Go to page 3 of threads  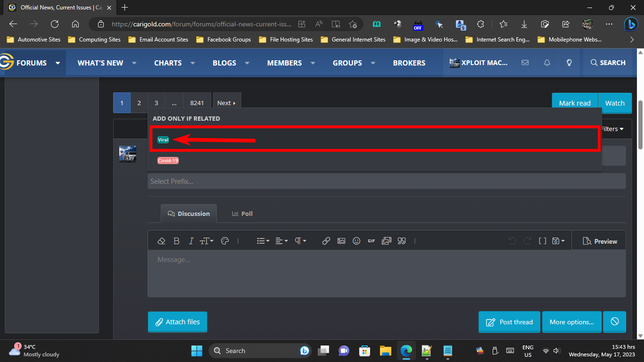pos(156,103)
